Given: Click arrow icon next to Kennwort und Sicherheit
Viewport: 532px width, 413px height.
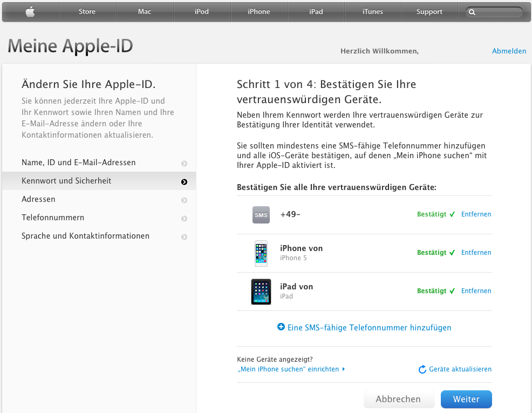Looking at the screenshot, I should click(x=184, y=182).
